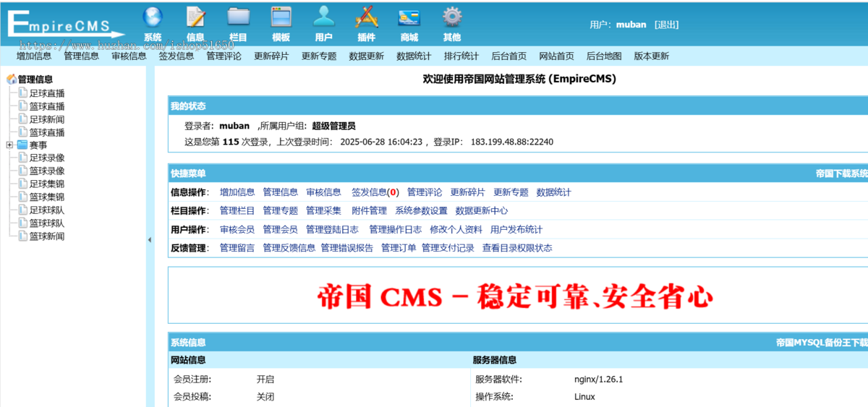
Task: Click the blue folder icon of 赛事
Action: click(x=22, y=145)
